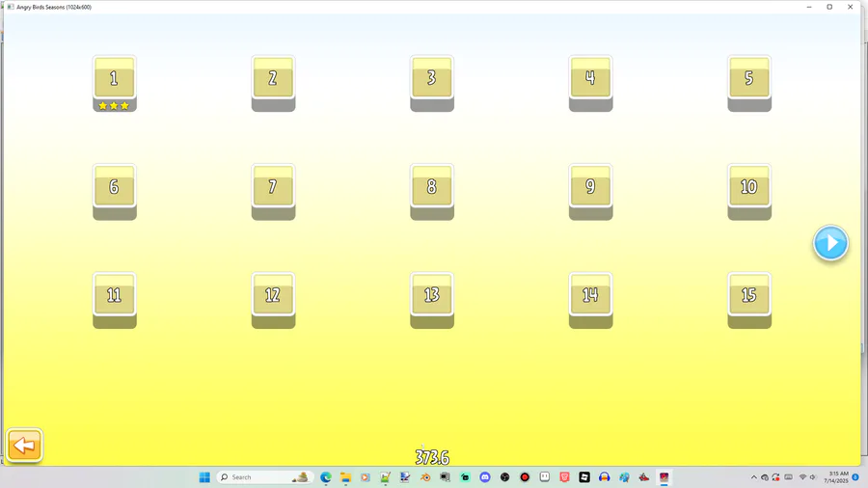Open Blender from taskbar

pos(425,477)
